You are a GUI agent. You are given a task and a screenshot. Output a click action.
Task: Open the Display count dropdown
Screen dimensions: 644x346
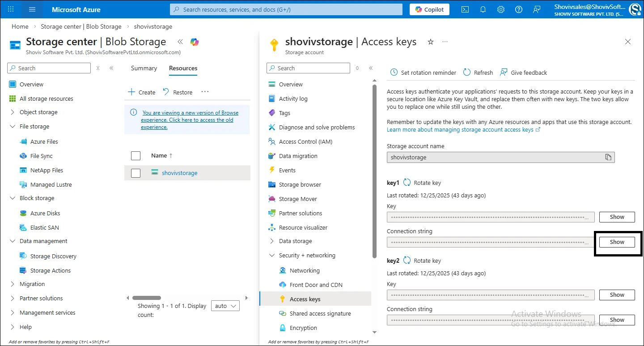[225, 306]
